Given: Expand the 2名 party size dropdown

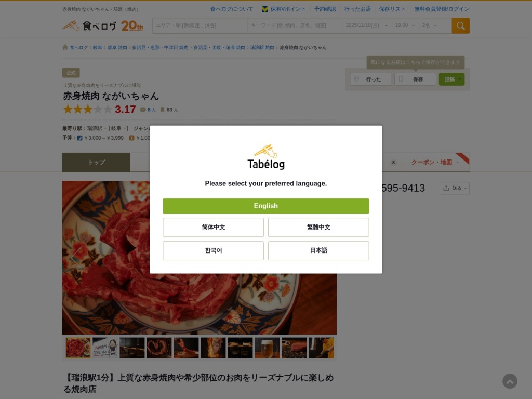Looking at the screenshot, I should [x=429, y=25].
